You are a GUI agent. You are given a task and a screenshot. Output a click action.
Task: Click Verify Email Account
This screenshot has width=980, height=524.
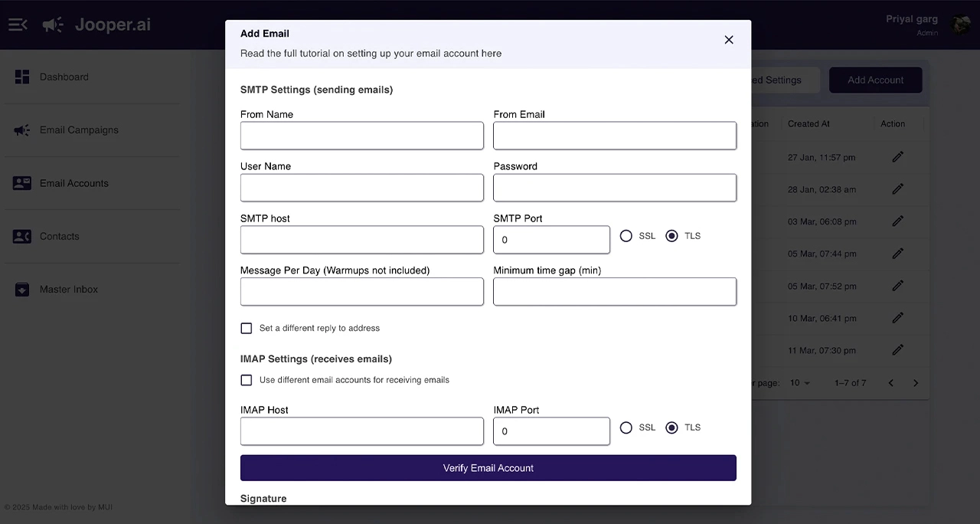[488, 467]
